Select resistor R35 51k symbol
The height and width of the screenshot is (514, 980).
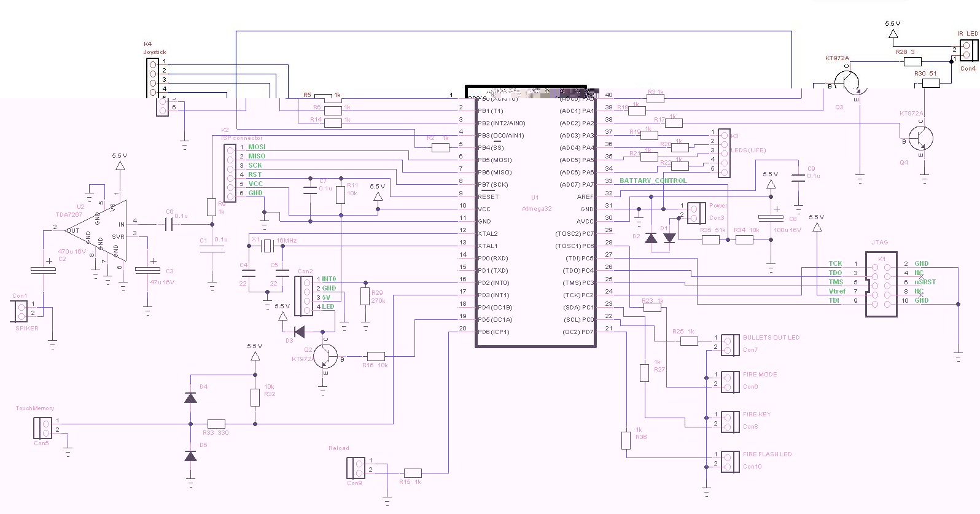tap(710, 239)
